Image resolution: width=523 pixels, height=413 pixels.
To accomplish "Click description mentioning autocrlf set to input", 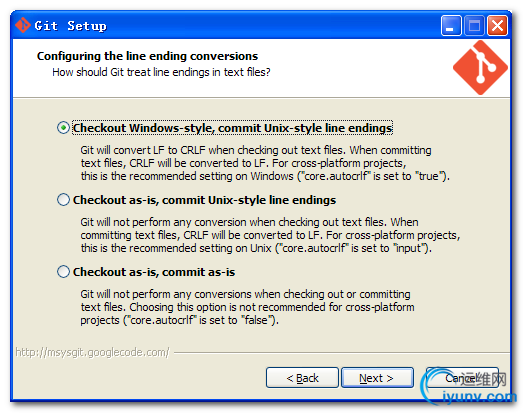I will coord(270,235).
